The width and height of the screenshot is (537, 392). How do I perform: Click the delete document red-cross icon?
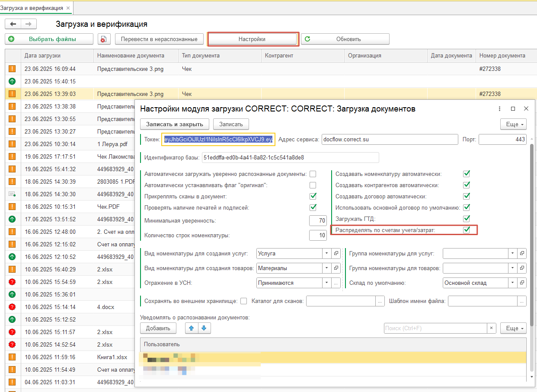104,39
